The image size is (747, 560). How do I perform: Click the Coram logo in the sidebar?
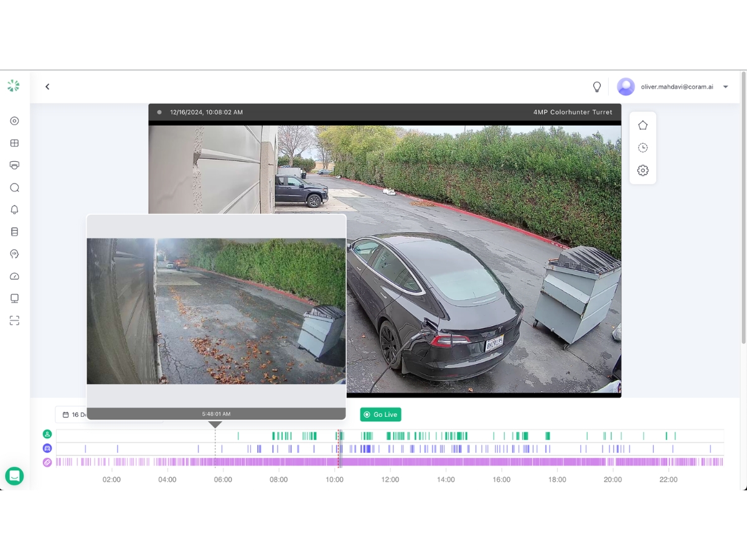(14, 86)
